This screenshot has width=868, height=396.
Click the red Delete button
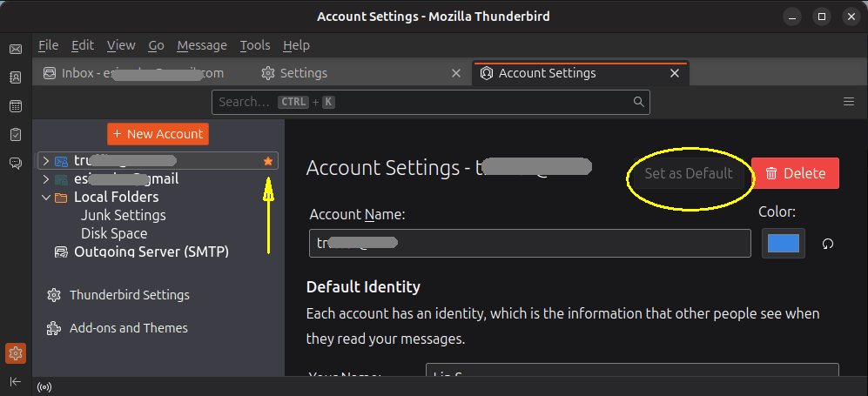point(795,173)
